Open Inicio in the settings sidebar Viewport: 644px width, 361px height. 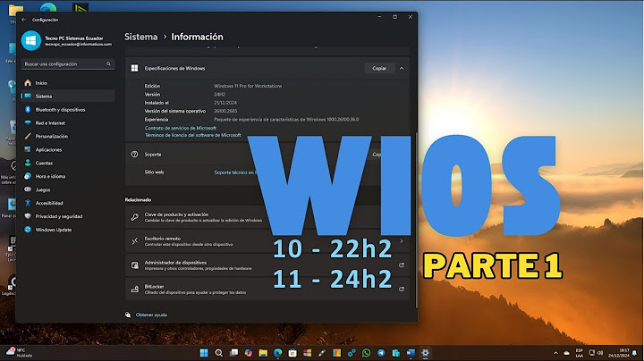[x=68, y=83]
